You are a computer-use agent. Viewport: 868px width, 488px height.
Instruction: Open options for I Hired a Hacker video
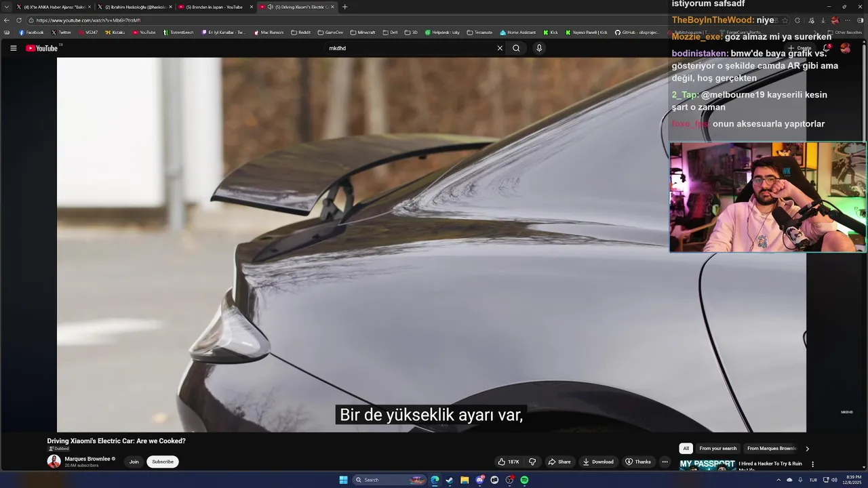point(812,464)
